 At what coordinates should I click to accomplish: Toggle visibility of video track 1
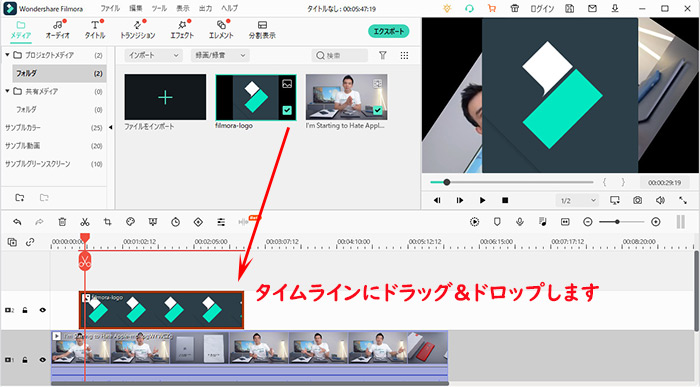[x=42, y=359]
